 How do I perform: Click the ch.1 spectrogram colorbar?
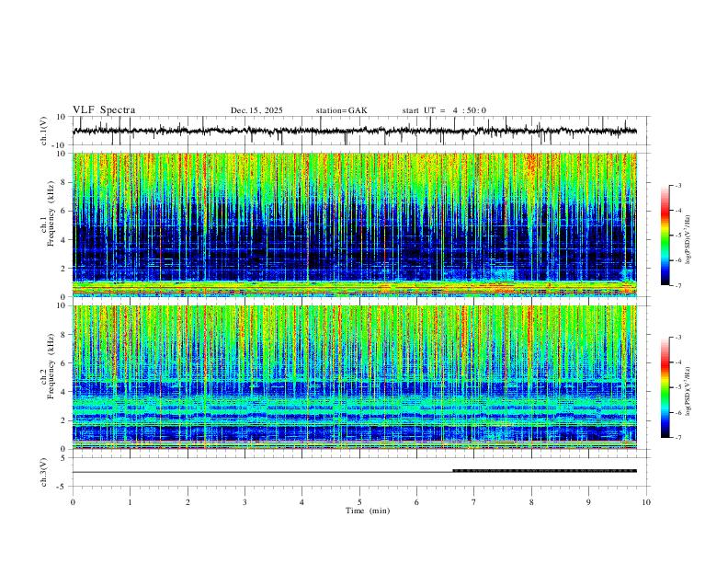click(x=665, y=235)
